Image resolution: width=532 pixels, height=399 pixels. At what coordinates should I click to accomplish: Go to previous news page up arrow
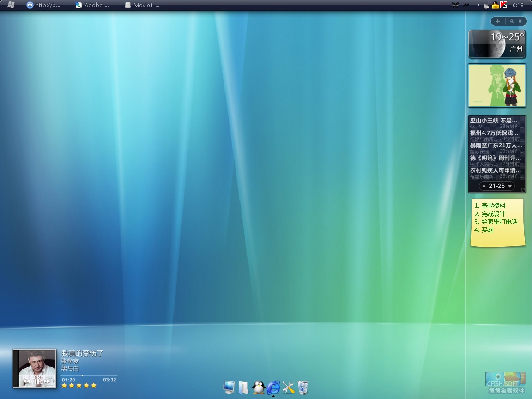tap(484, 186)
